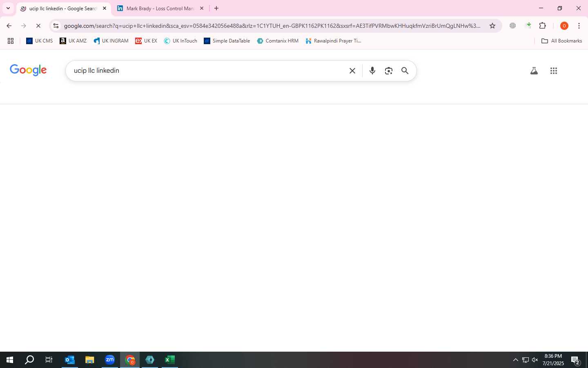Open Excel from taskbar
Image resolution: width=588 pixels, height=368 pixels.
(170, 360)
